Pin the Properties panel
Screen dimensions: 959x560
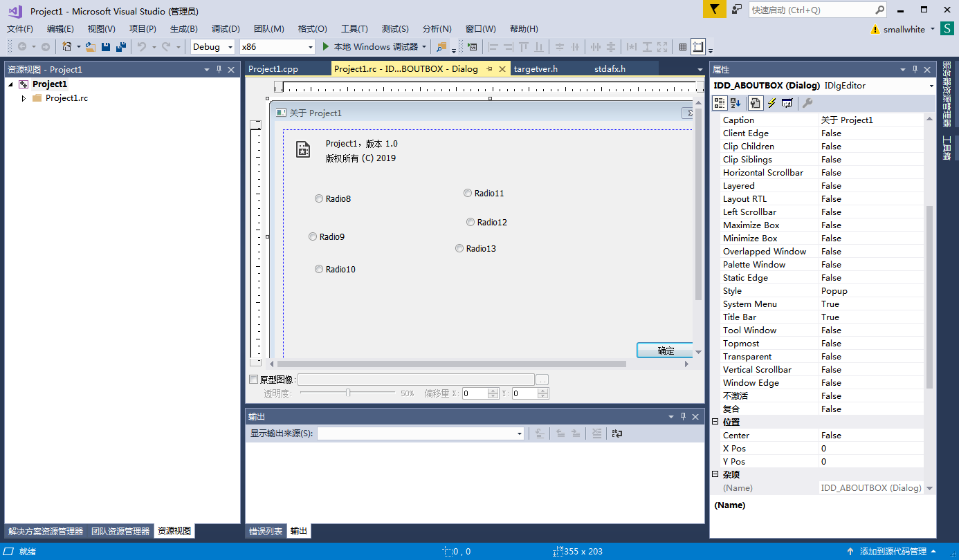(x=915, y=69)
